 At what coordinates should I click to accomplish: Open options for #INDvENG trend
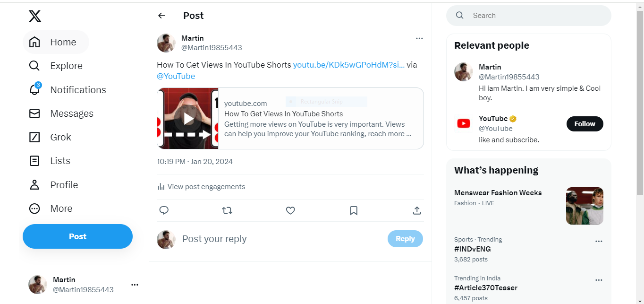click(599, 241)
